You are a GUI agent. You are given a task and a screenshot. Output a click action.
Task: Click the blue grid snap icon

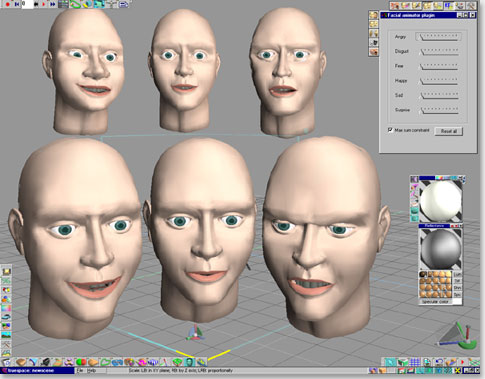414,362
